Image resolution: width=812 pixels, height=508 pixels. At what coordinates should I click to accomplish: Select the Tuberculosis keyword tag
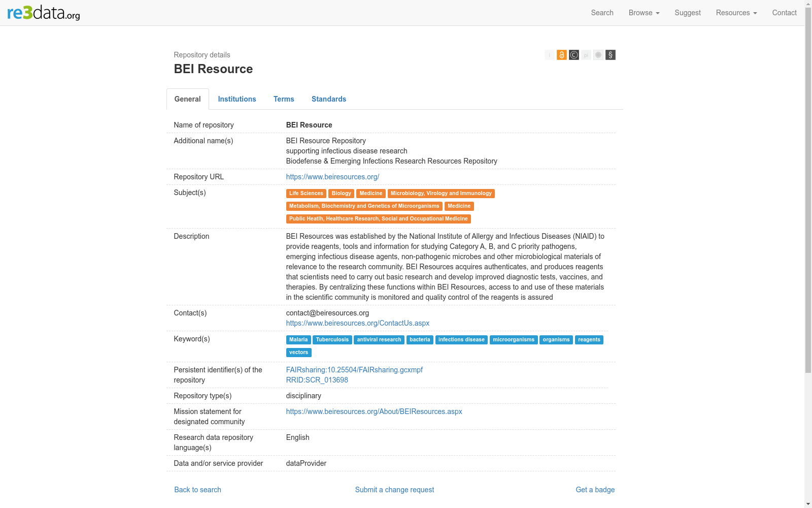pos(332,340)
